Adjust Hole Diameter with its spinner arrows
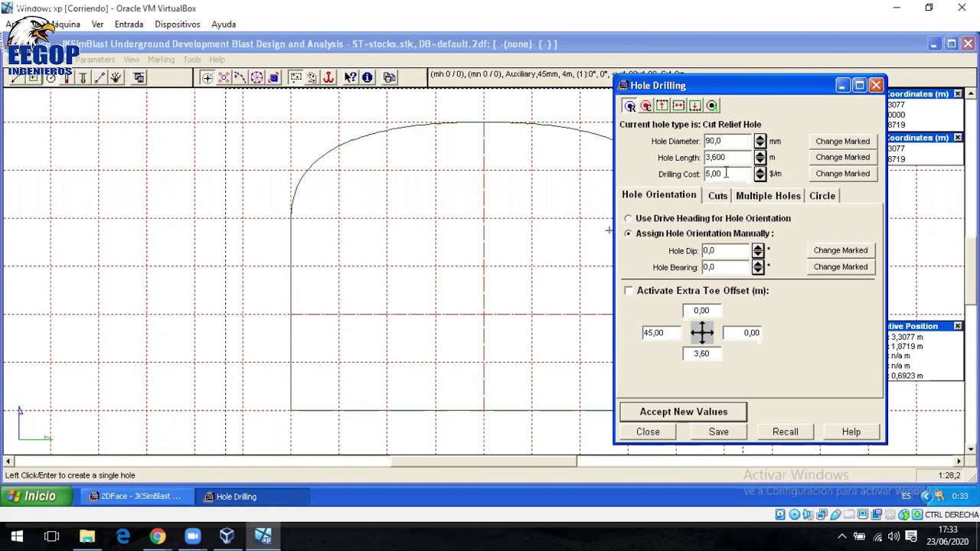The image size is (980, 551). point(759,141)
